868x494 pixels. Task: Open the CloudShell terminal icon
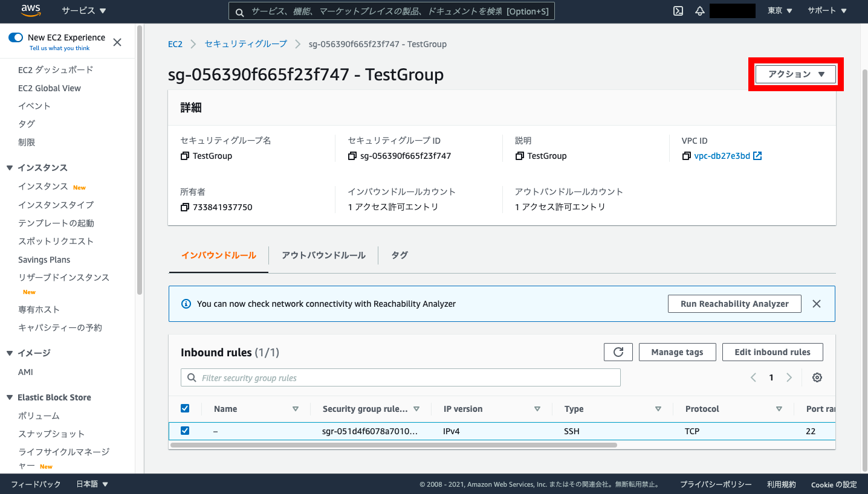coord(678,11)
